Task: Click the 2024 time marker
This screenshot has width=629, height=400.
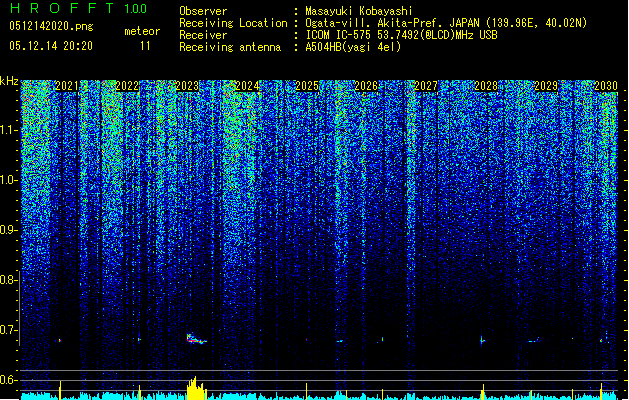Action: (247, 86)
